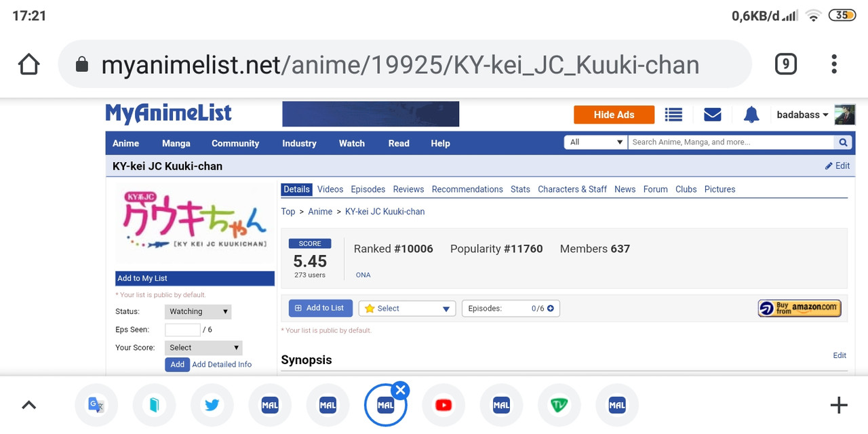This screenshot has width=868, height=434.
Task: Switch to the Clubs tab
Action: [686, 189]
